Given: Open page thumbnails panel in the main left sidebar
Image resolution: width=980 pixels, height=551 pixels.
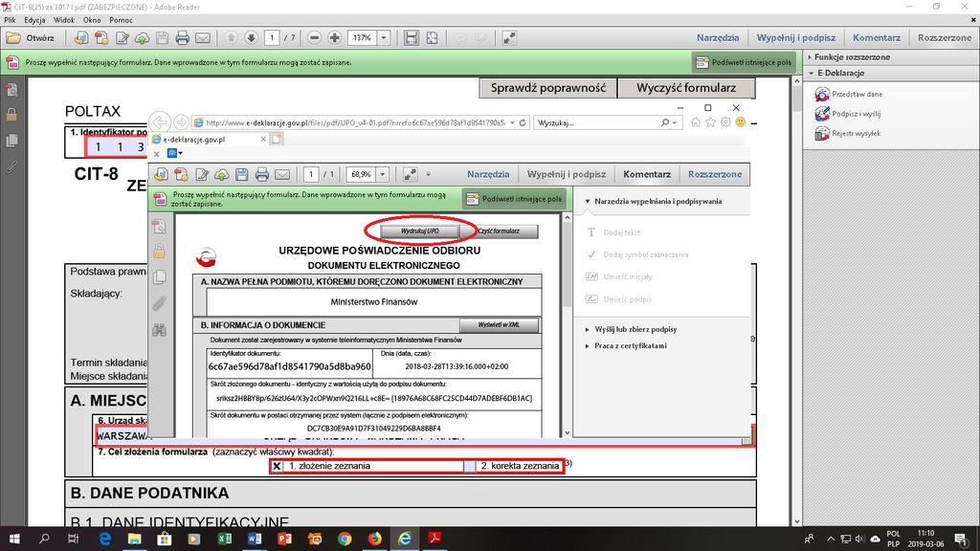Looking at the screenshot, I should click(x=11, y=141).
